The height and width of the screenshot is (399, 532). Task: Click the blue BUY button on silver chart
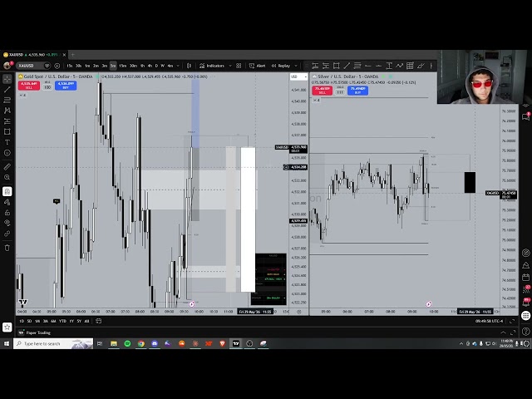point(357,91)
